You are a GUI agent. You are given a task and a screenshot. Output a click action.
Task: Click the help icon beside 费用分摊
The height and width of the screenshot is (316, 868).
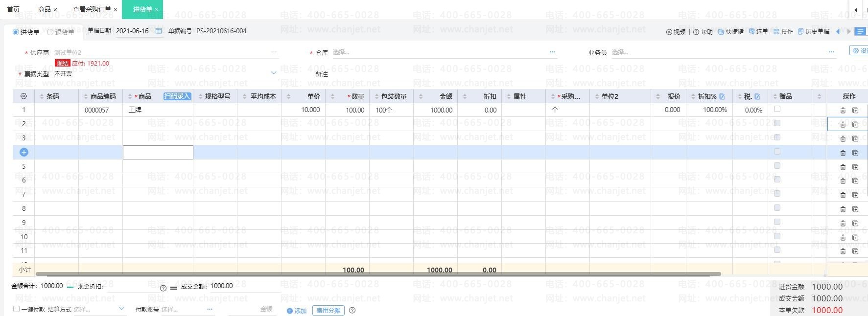pyautogui.click(x=352, y=310)
